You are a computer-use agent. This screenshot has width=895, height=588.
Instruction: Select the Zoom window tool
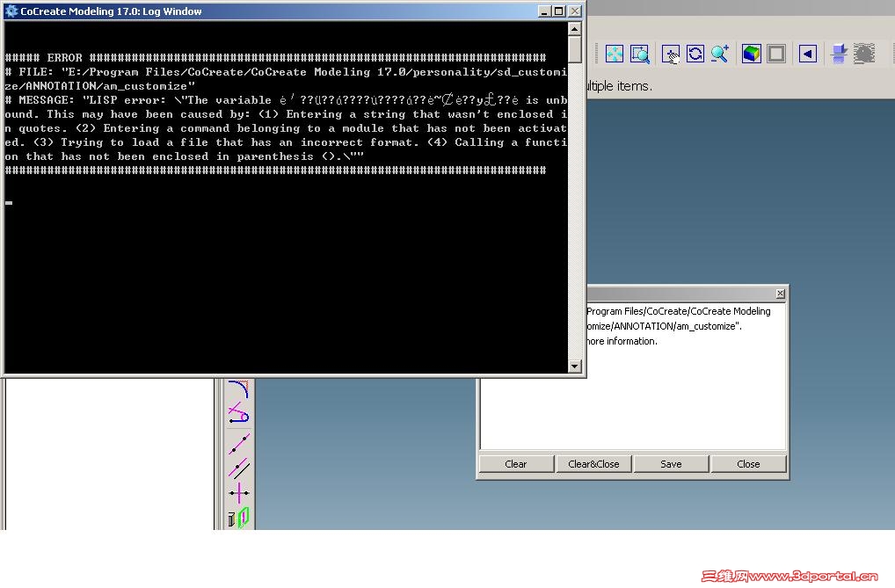point(640,54)
